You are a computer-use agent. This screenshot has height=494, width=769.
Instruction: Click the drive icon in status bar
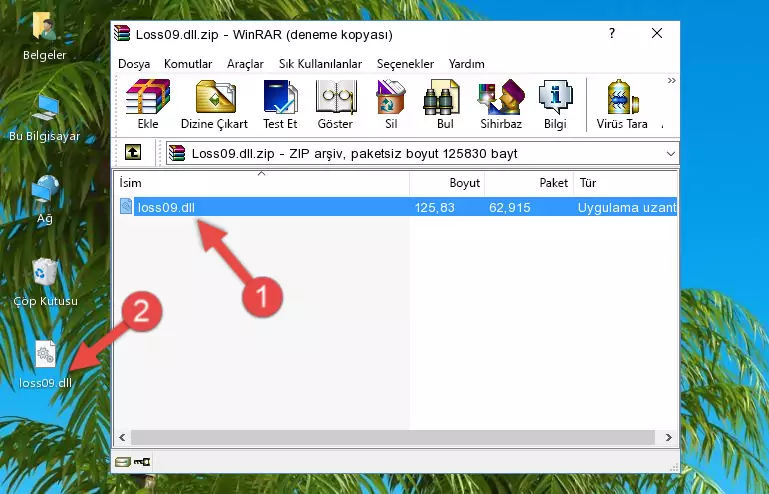pyautogui.click(x=122, y=462)
